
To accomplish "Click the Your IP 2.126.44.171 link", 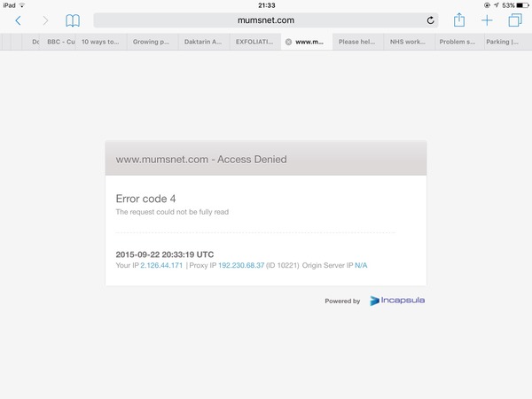I will (x=161, y=265).
